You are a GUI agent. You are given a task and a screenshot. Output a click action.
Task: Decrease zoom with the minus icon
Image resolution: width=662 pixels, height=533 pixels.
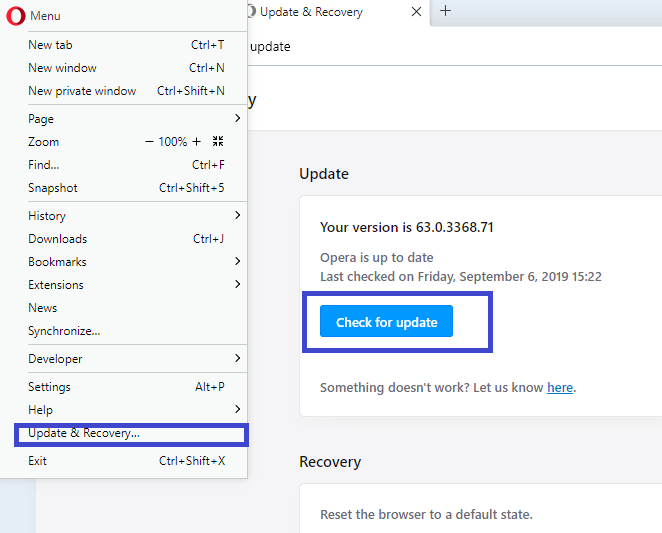(x=149, y=142)
